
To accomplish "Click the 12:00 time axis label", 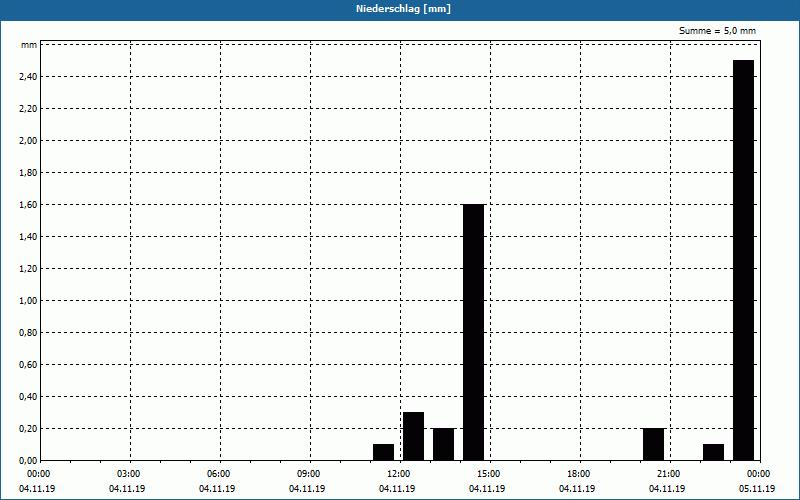I will point(398,474).
